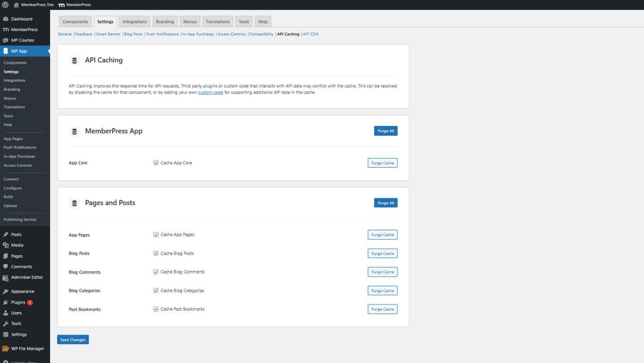Disable the Cache App Core checkbox

[x=156, y=162]
